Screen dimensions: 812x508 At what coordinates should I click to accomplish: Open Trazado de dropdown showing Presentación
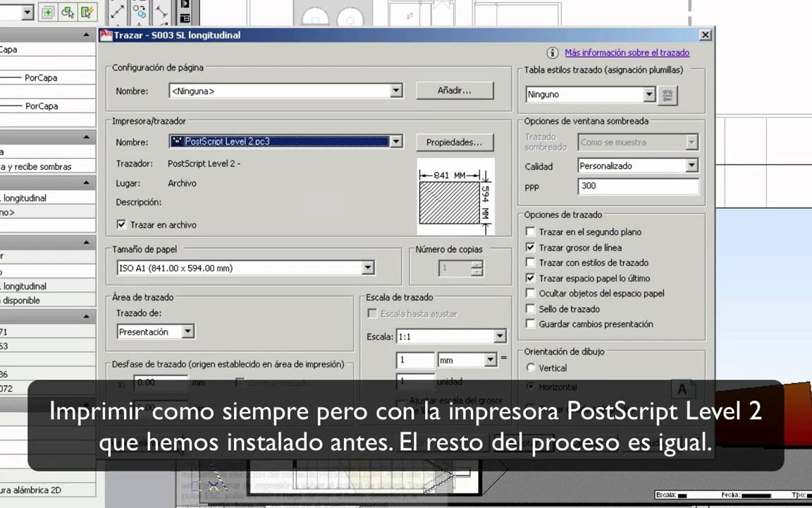(188, 332)
